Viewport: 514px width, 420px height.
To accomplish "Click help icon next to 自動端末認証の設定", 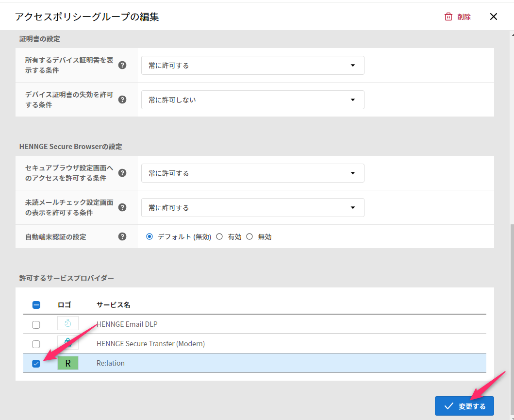I will click(122, 236).
